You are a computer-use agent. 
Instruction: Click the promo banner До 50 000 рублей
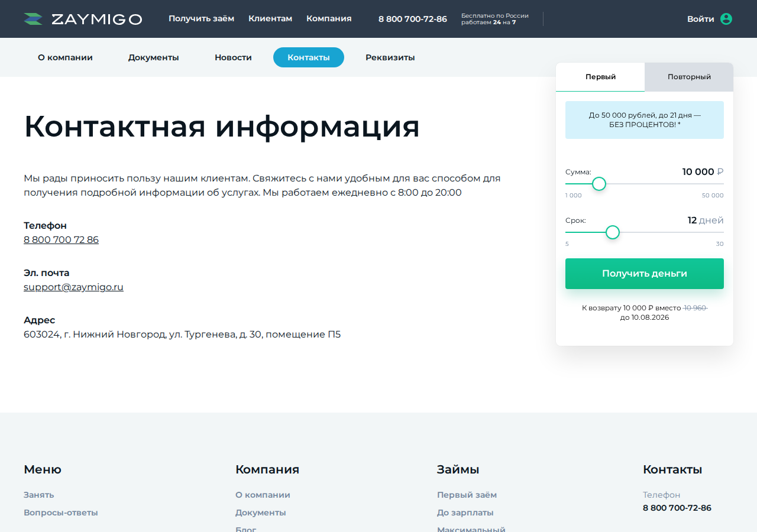645,120
